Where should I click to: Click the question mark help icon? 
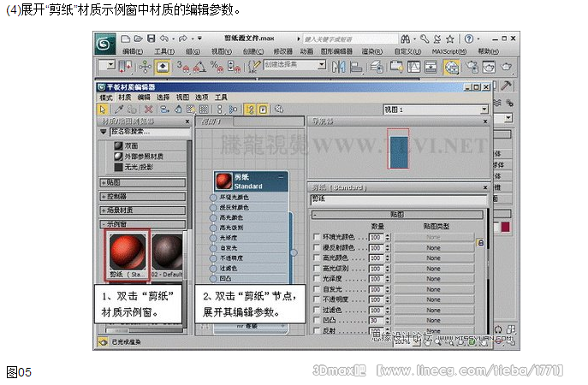469,38
